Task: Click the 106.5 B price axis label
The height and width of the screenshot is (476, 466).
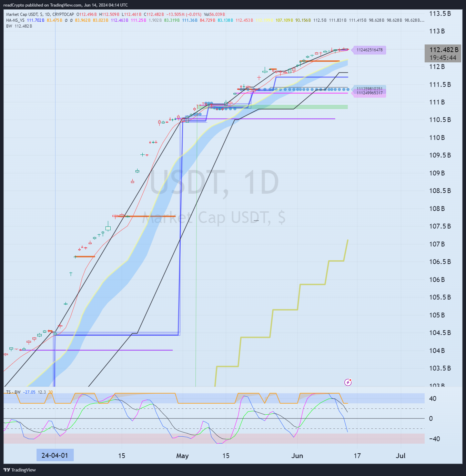Action: click(440, 262)
